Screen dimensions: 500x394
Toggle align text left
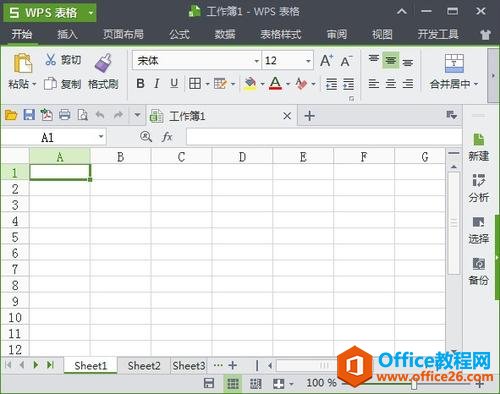(x=374, y=84)
